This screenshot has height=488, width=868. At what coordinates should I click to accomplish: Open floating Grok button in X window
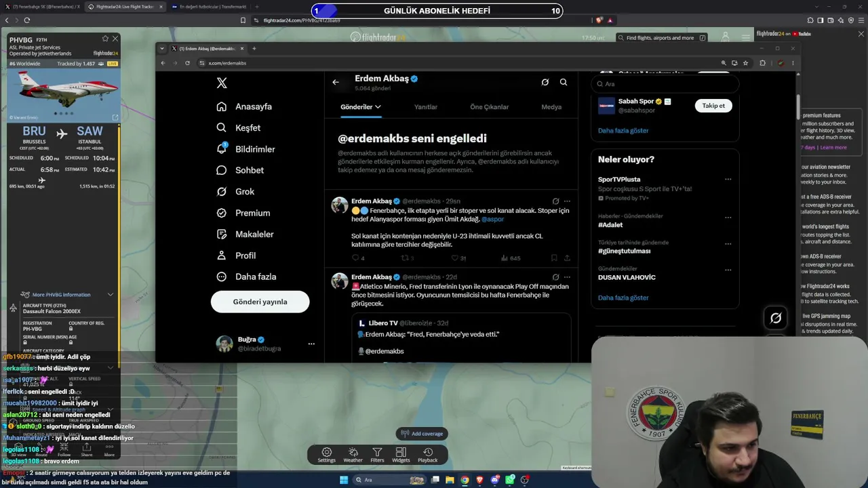[776, 317]
